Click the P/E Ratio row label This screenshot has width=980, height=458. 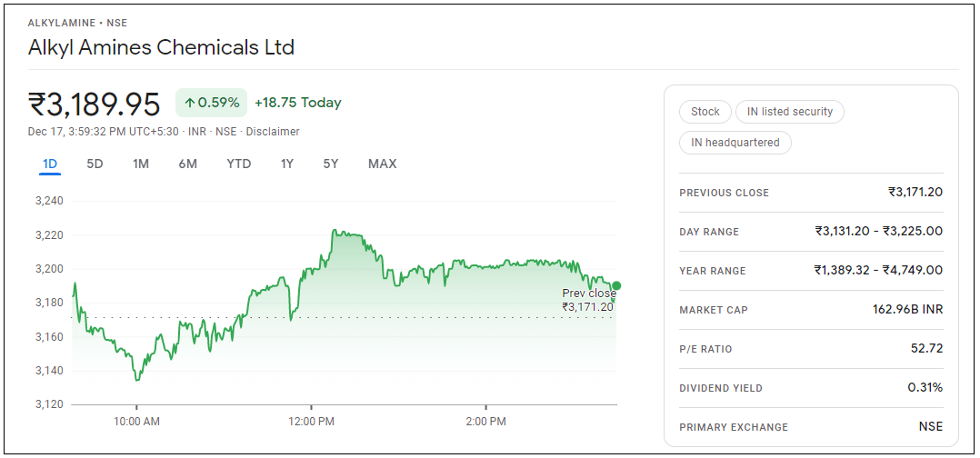(x=705, y=349)
